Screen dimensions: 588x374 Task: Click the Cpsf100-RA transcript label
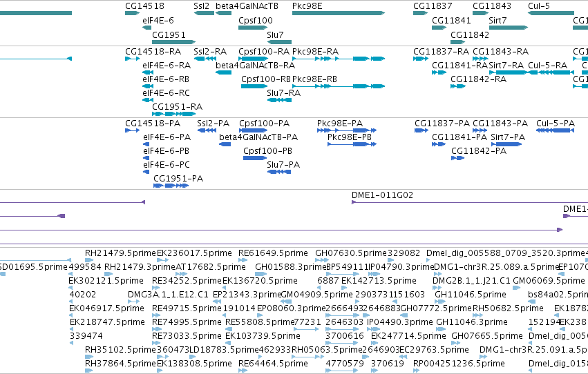[264, 52]
